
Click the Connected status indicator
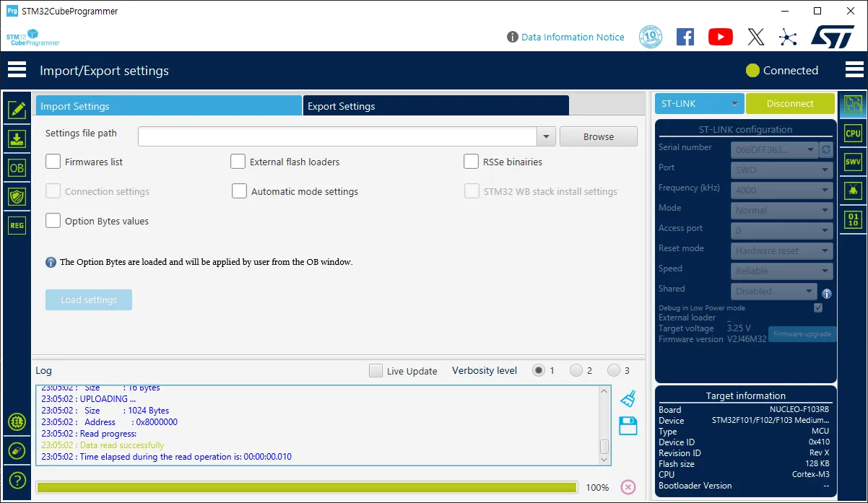(x=782, y=70)
